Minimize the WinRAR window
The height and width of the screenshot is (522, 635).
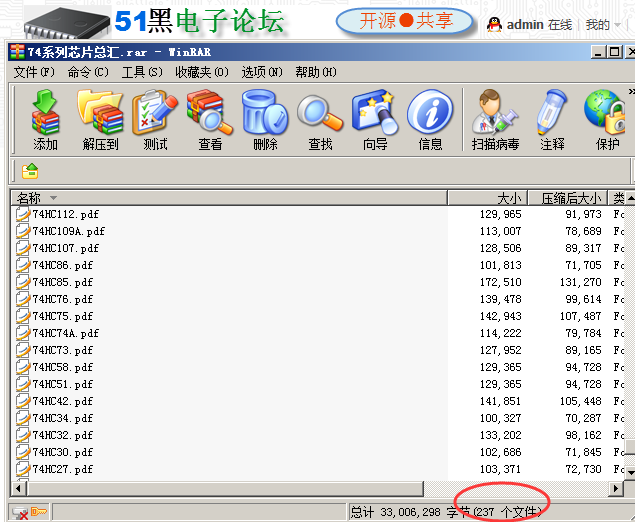[599, 52]
